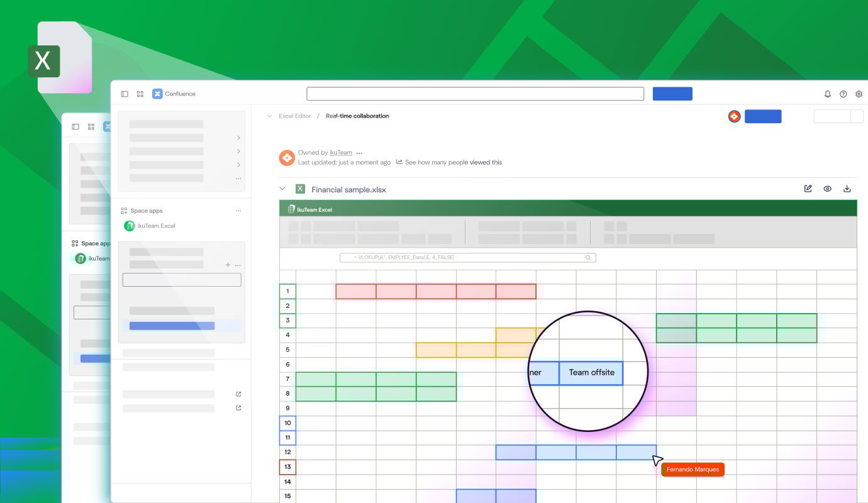Toggle preview mode with the eye icon
The width and height of the screenshot is (868, 503).
point(827,188)
